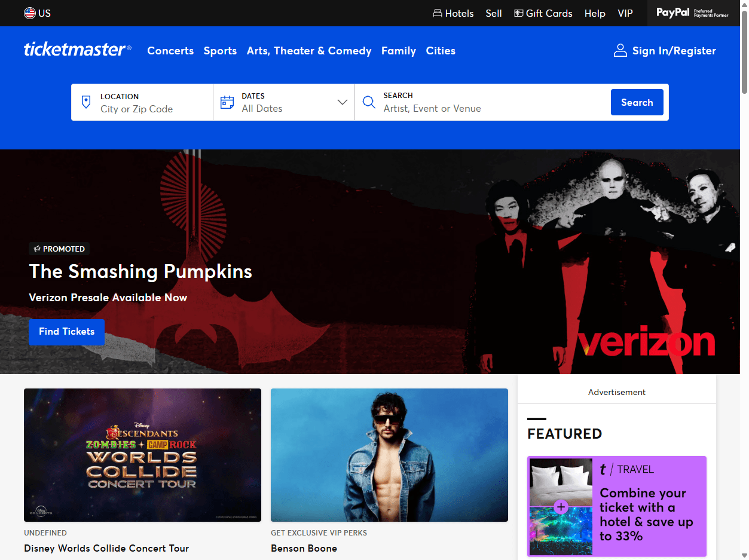Open the Help link
The image size is (749, 560).
coord(595,13)
